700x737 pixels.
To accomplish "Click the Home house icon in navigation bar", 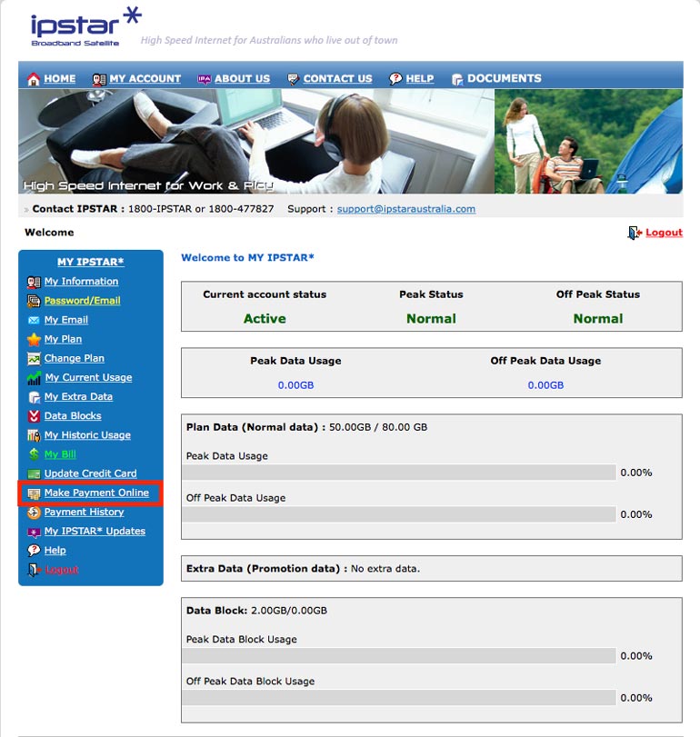I will click(x=34, y=79).
